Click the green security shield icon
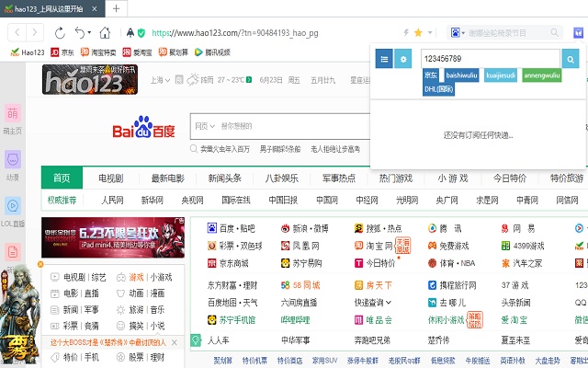Image resolution: width=588 pixels, height=368 pixels. click(141, 33)
